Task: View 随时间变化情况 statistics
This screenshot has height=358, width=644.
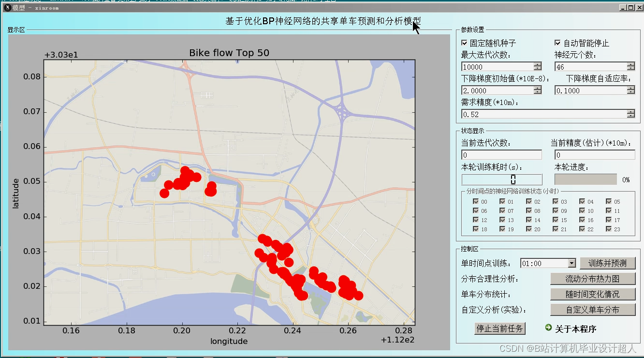Action: [x=593, y=294]
